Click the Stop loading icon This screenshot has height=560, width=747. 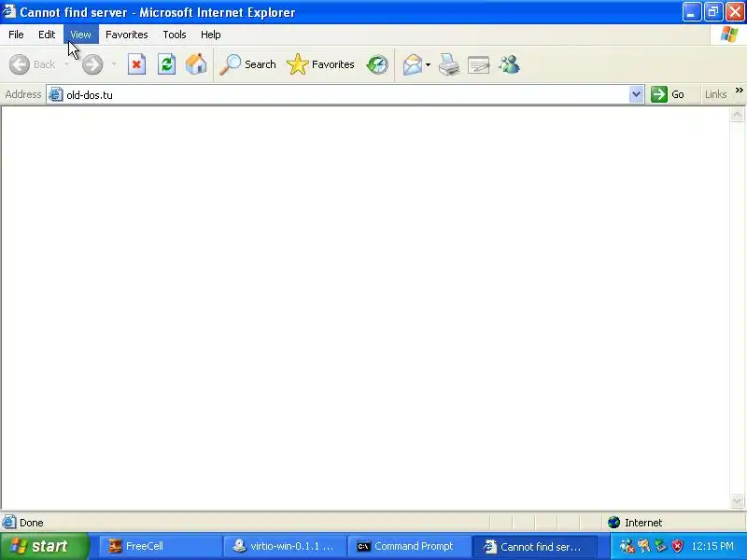(x=136, y=64)
